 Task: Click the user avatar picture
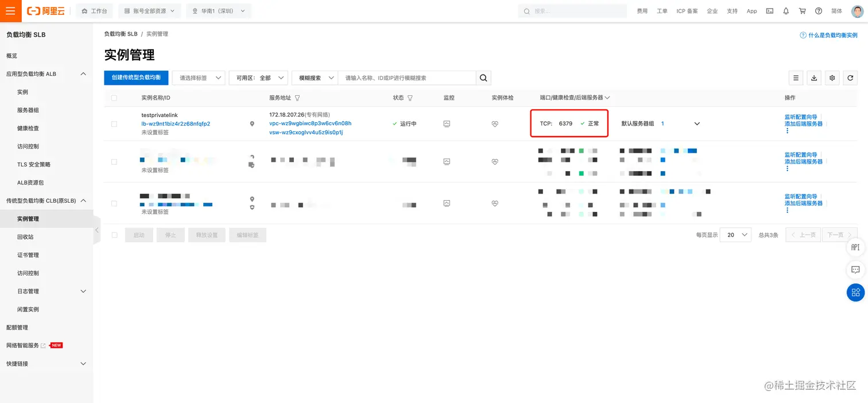[857, 11]
